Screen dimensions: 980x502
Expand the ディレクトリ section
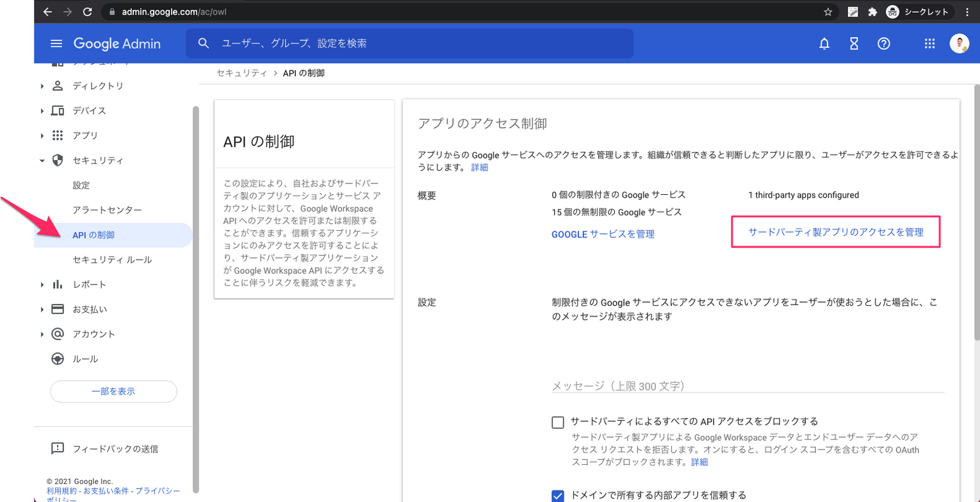click(x=42, y=86)
